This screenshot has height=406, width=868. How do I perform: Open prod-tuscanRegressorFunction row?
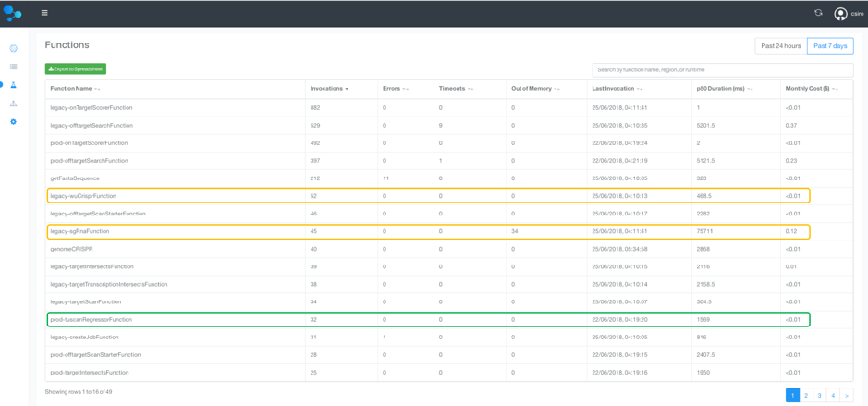pos(449,320)
